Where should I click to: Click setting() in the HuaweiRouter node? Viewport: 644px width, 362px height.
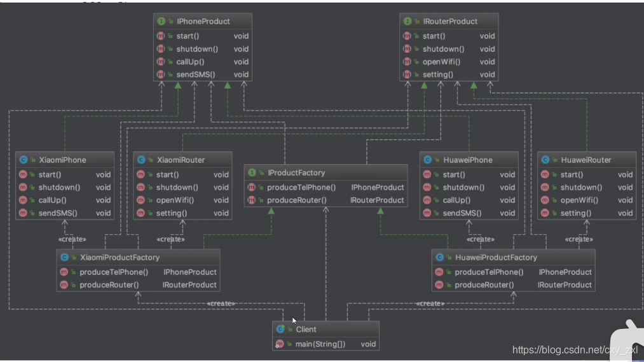pos(576,213)
